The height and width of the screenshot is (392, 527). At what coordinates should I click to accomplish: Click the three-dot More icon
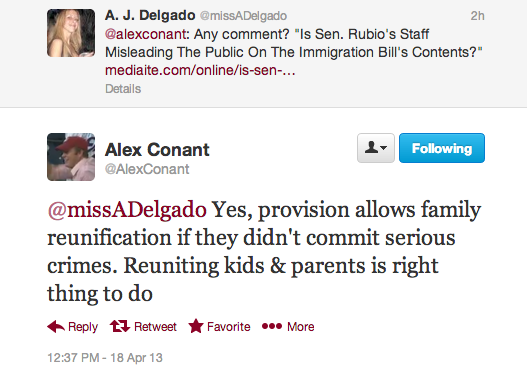click(x=272, y=326)
